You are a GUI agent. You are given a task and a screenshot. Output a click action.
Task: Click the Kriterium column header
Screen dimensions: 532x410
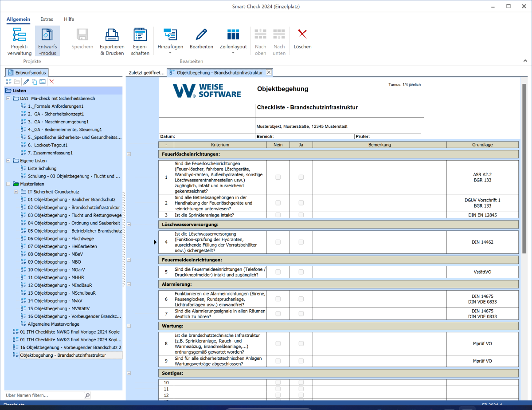click(x=220, y=145)
